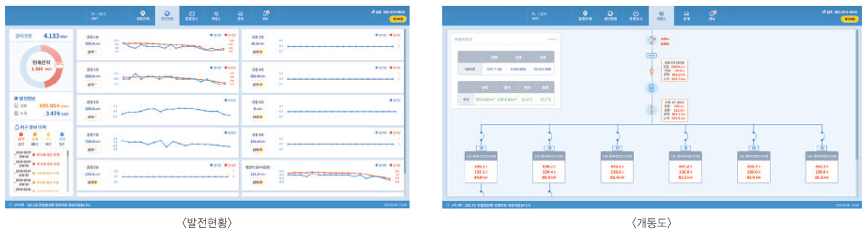Toggle blue legend dot on 공장 2호 chart
Screen dimensions: 868x237
coord(376,35)
